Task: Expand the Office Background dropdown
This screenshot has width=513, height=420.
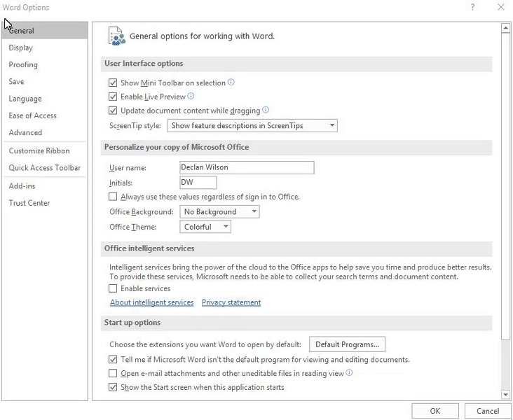Action: pos(219,212)
